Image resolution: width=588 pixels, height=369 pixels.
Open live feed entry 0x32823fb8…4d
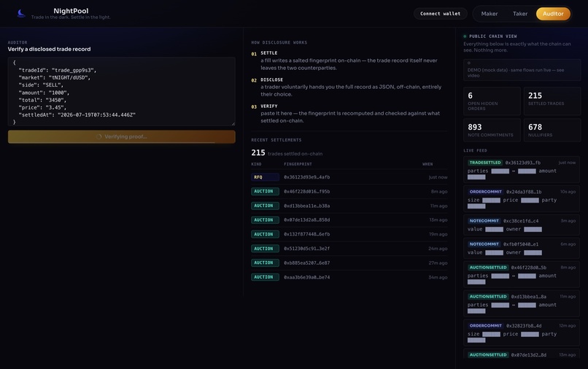click(x=522, y=333)
